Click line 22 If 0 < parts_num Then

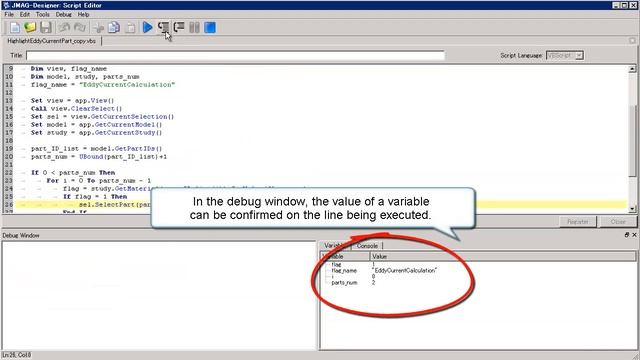[x=73, y=173]
